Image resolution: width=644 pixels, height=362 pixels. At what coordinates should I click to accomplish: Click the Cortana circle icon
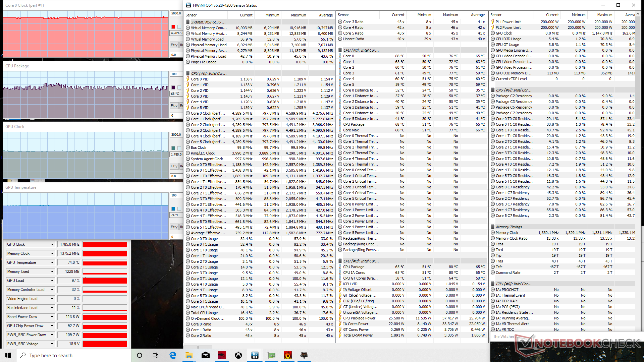[x=140, y=355]
